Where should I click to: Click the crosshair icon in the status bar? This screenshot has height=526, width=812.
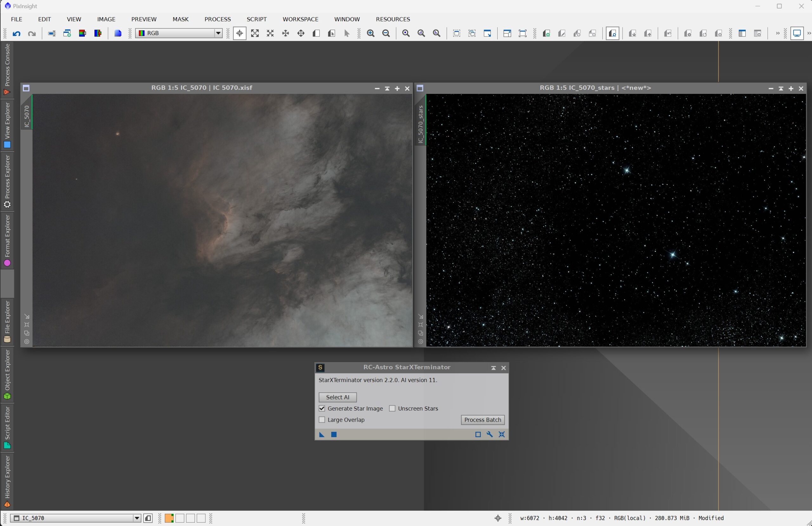498,518
